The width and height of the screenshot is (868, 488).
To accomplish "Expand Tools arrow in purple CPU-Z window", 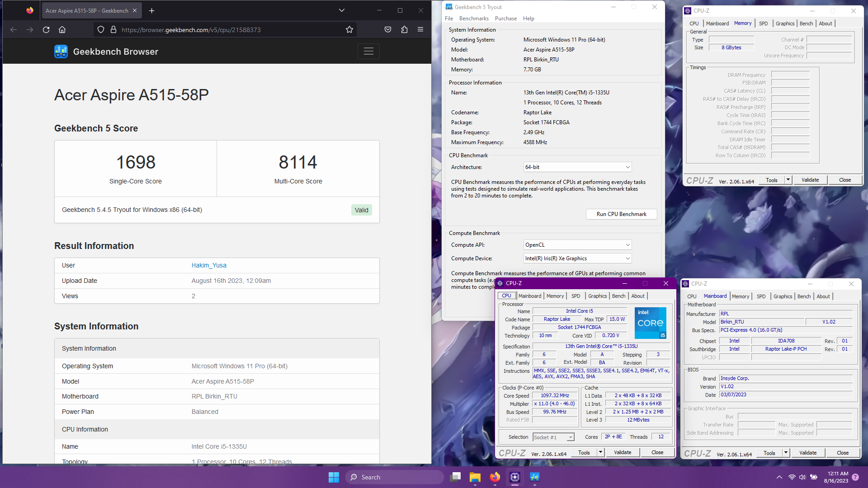I will (x=600, y=452).
